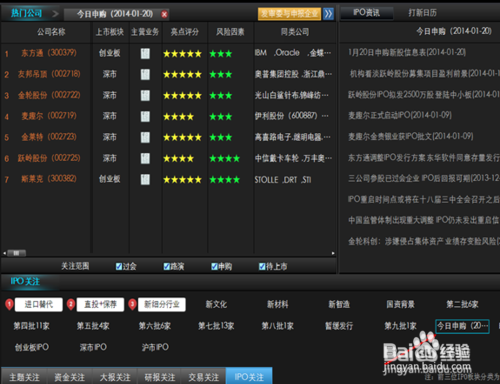Viewport: 500px width, 384px height.
Task: Click the 热门公司 breadcrumb
Action: coord(26,13)
